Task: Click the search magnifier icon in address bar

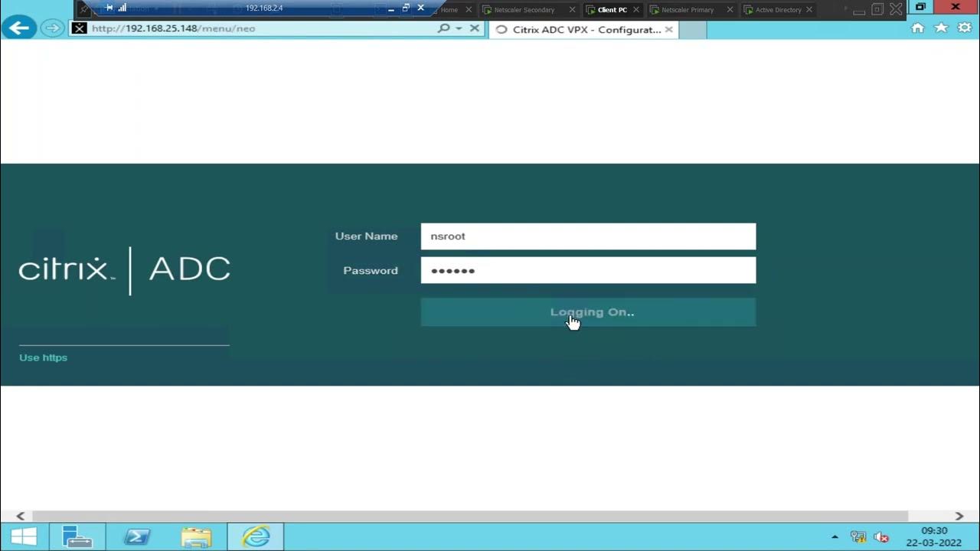Action: pyautogui.click(x=443, y=28)
